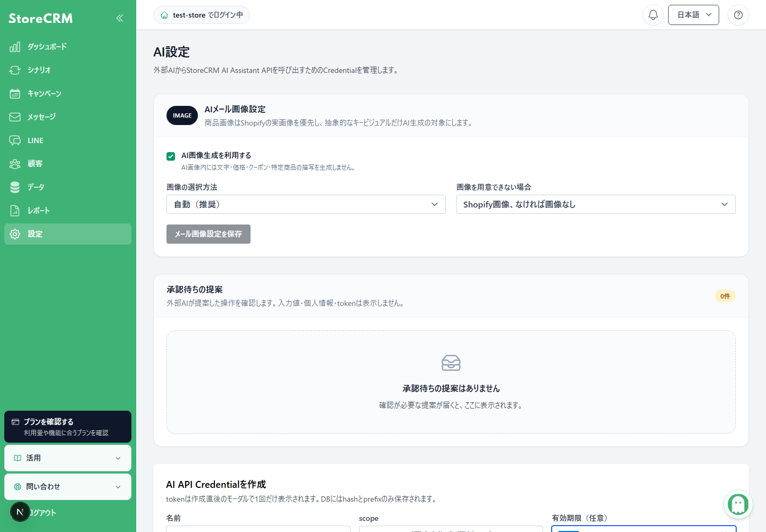Open 画像を用意できない場合 dropdown
The width and height of the screenshot is (766, 532).
tap(596, 204)
